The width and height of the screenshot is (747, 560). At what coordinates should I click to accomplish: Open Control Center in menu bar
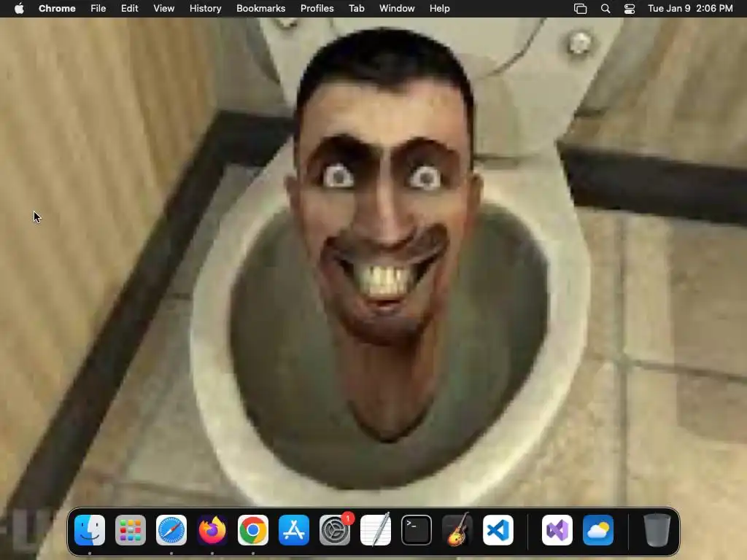630,9
